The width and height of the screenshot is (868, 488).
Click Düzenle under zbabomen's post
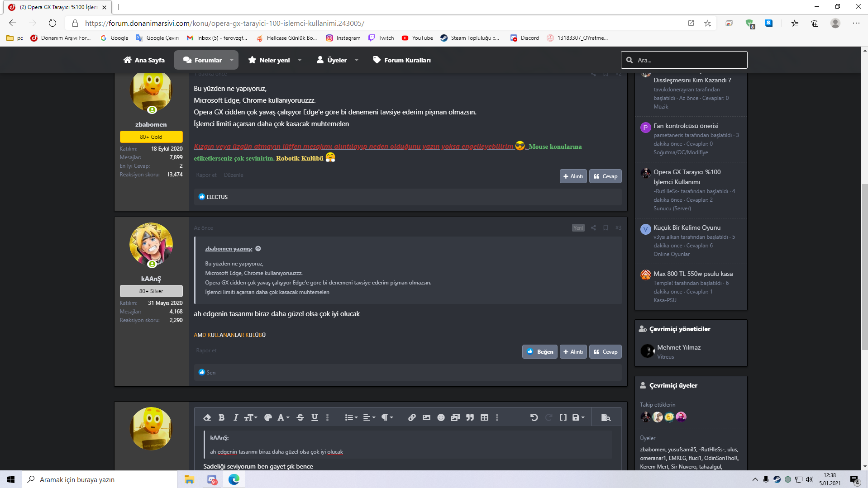coord(234,175)
